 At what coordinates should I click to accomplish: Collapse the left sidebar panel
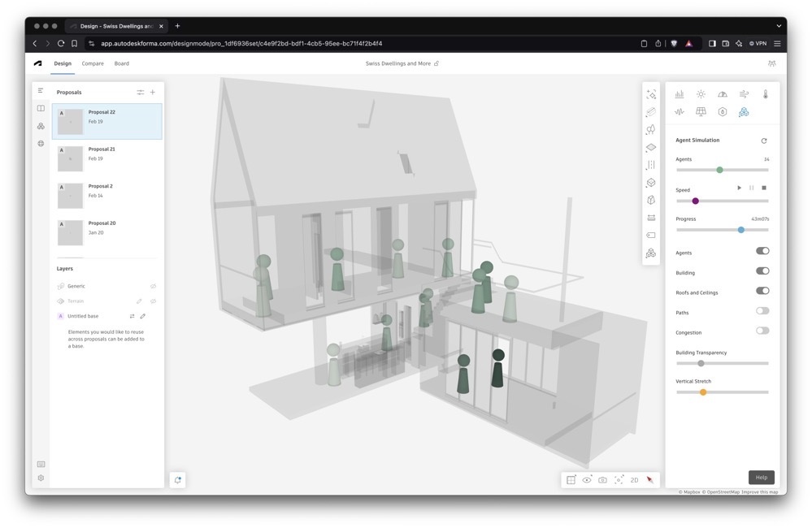click(x=41, y=91)
